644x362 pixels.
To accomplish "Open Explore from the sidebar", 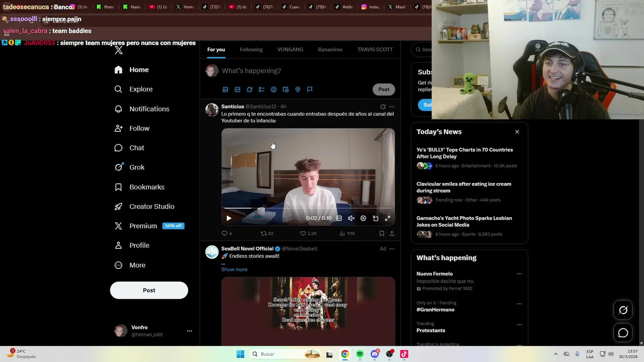I will point(134,89).
